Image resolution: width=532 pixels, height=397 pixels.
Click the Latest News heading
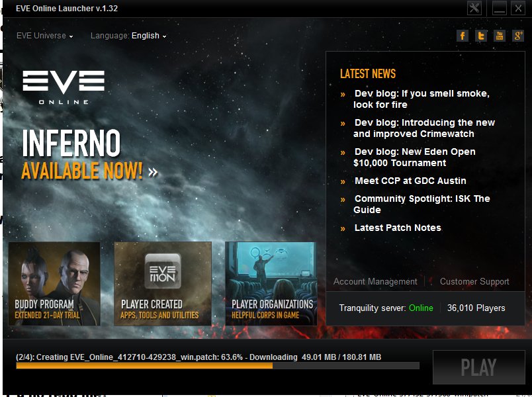click(x=368, y=73)
